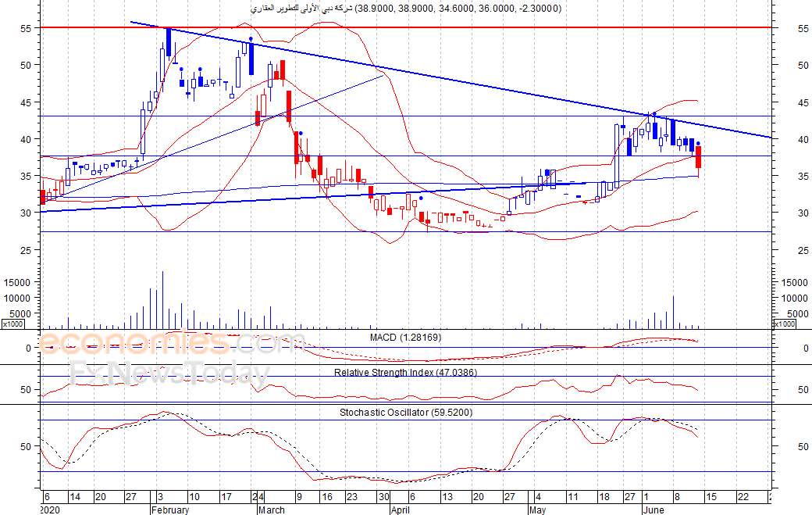The height and width of the screenshot is (515, 812).
Task: Click the tallest volume bar in early February
Action: [162, 300]
